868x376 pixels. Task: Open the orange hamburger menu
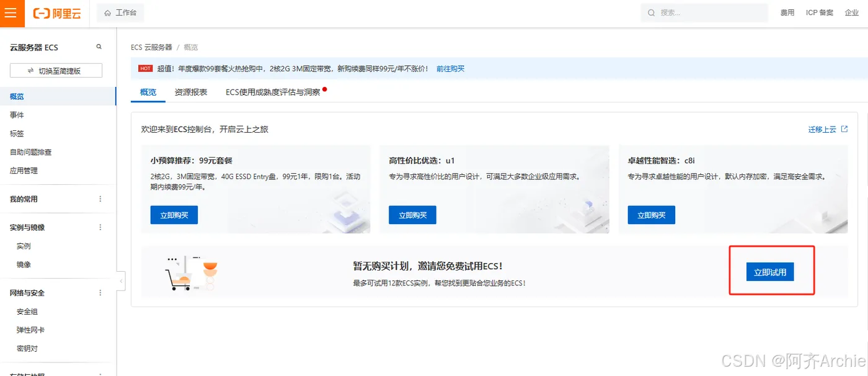point(12,13)
